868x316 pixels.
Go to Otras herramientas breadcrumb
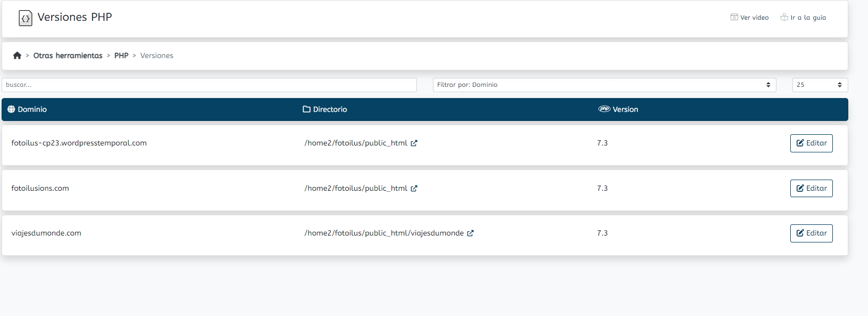point(68,55)
